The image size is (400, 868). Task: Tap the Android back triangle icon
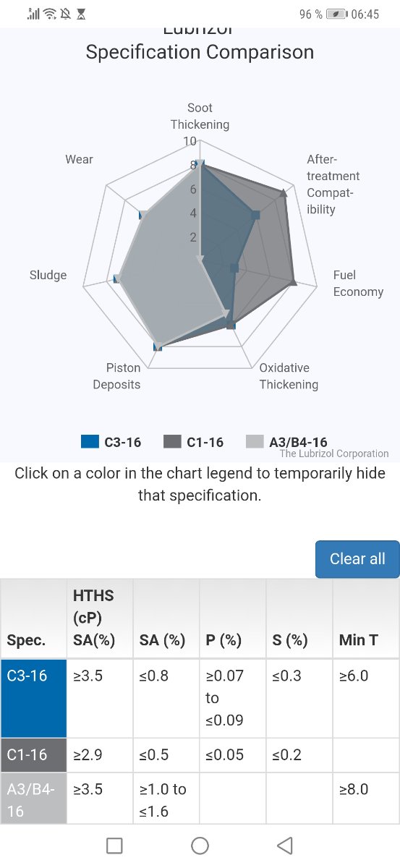pyautogui.click(x=285, y=845)
